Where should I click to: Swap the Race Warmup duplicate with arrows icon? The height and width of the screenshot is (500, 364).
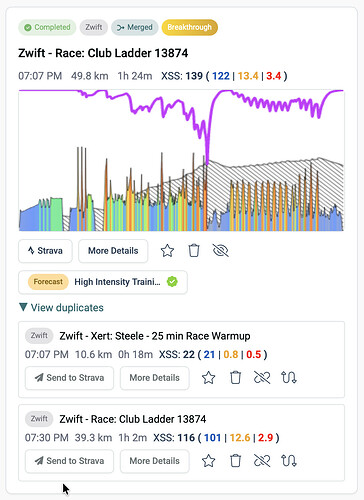coord(289,378)
